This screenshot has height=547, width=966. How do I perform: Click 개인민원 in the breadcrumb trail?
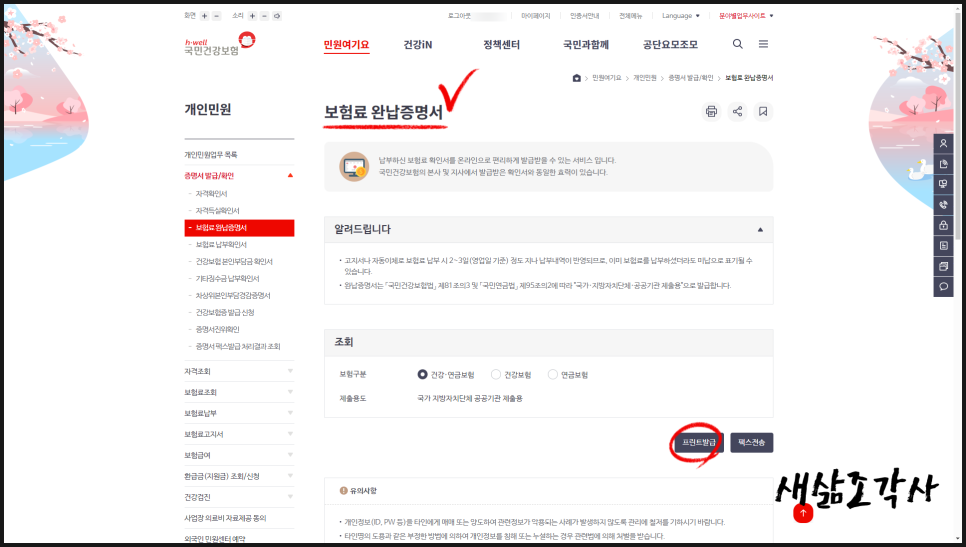click(x=644, y=78)
